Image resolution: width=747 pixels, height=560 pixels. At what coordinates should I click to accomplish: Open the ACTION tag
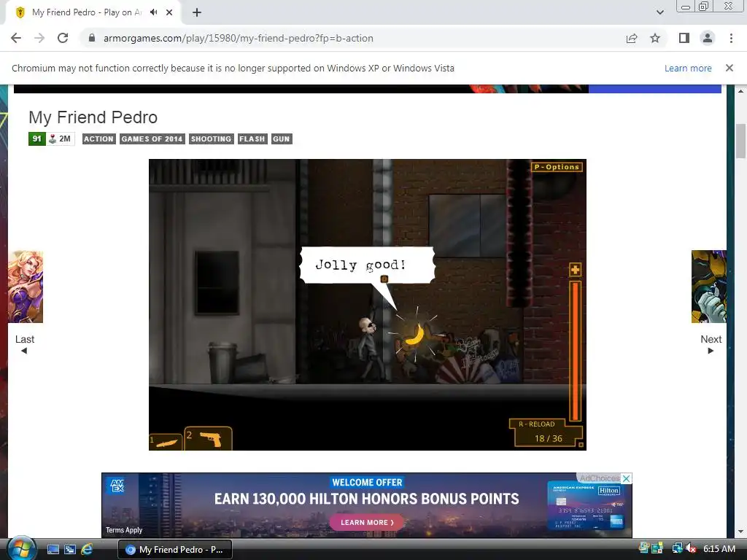pos(98,139)
